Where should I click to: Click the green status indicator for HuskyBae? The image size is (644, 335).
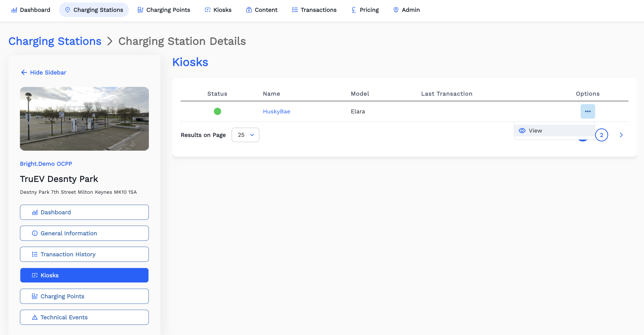point(217,111)
